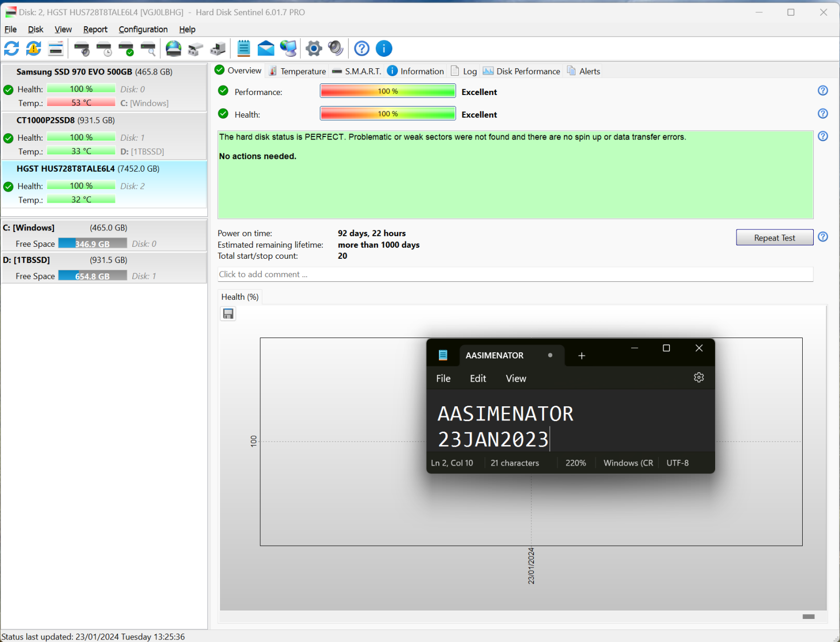Click the disk icon with magnifying glass
Viewport: 840px width, 642px height.
(149, 49)
